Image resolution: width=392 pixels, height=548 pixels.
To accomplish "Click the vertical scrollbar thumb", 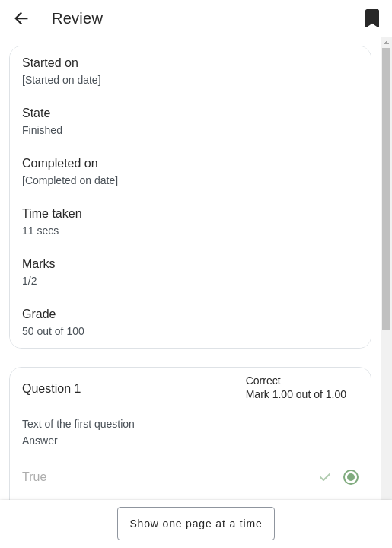I will click(386, 189).
